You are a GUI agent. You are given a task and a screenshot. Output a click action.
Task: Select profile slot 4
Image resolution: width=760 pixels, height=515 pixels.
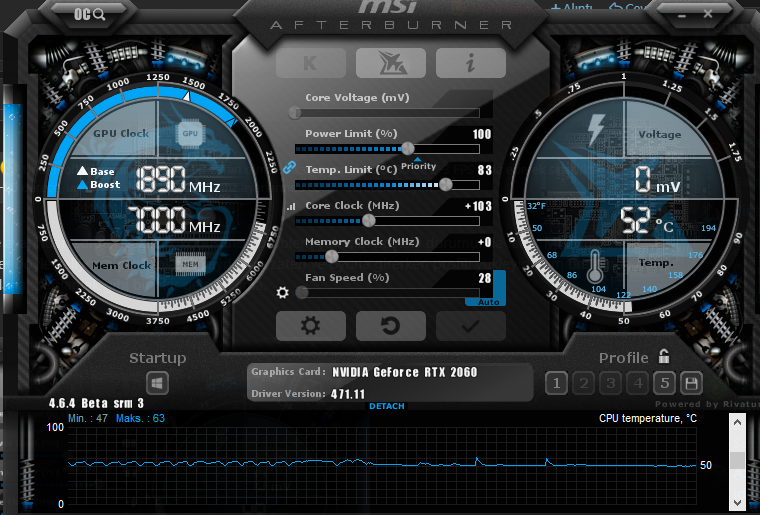638,384
